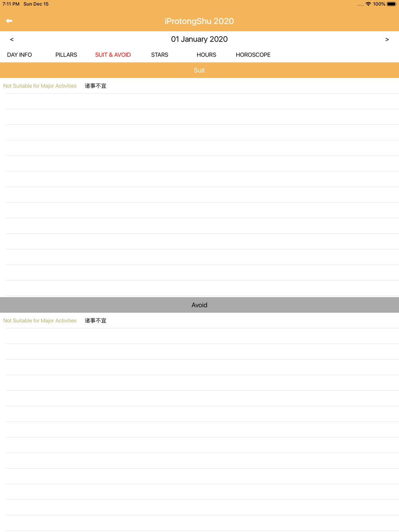Select the Suit section header
399x532 pixels.
click(x=199, y=70)
